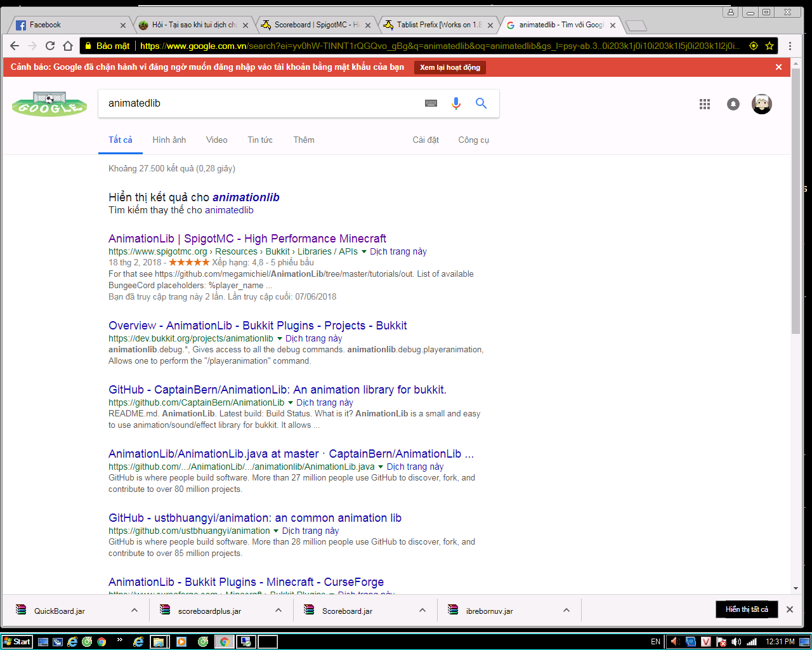Expand the scoreboardplus.jar download menu

tap(278, 609)
